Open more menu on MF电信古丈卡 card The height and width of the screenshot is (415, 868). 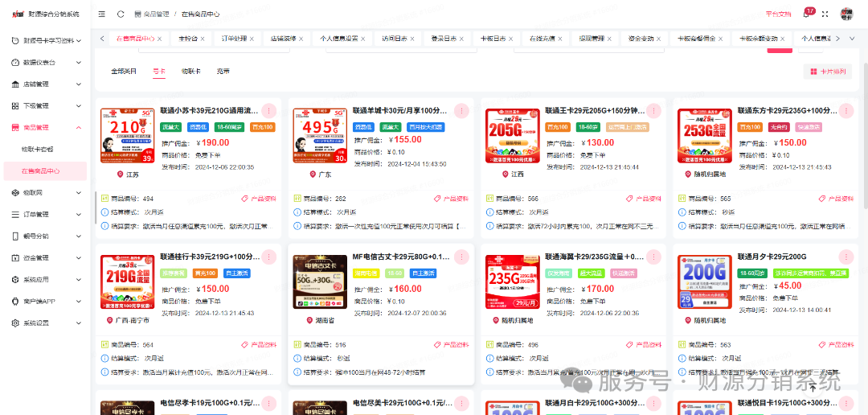[x=461, y=257]
